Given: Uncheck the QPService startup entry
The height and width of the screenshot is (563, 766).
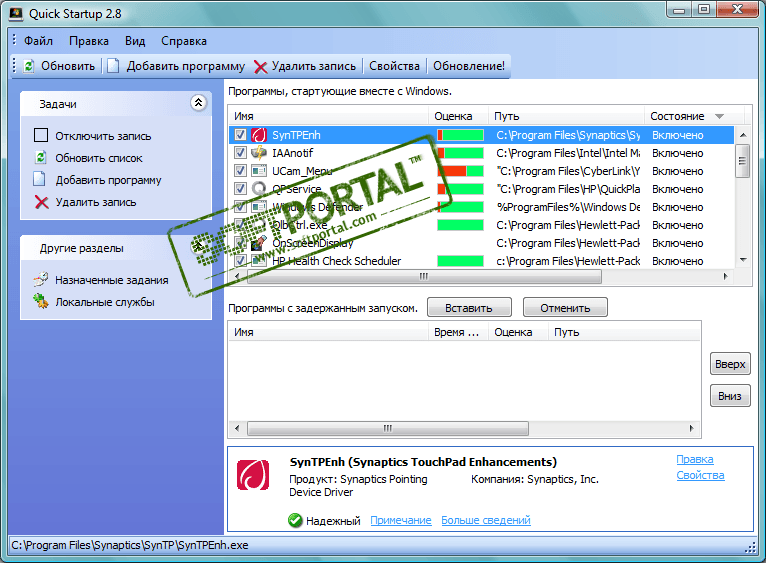Looking at the screenshot, I should pos(240,188).
